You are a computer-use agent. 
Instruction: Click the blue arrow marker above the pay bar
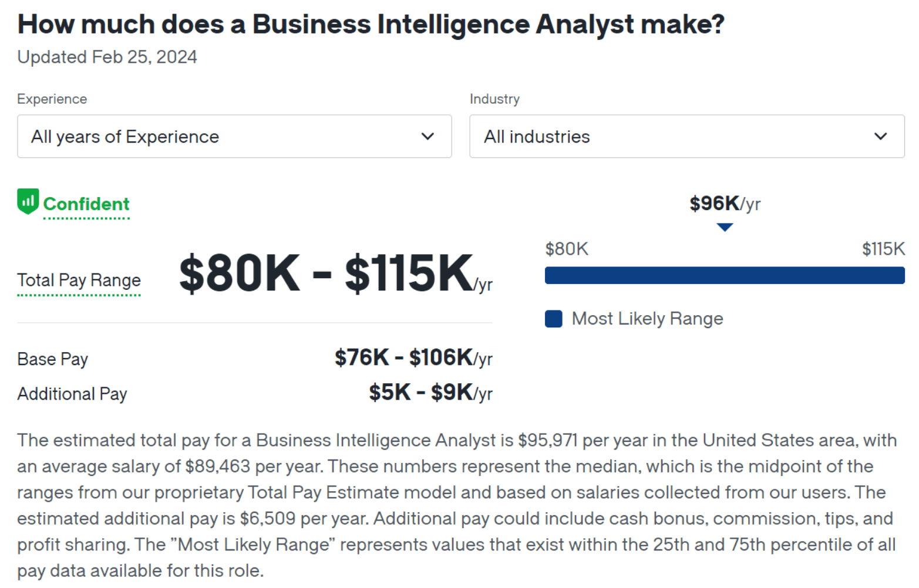pyautogui.click(x=725, y=227)
